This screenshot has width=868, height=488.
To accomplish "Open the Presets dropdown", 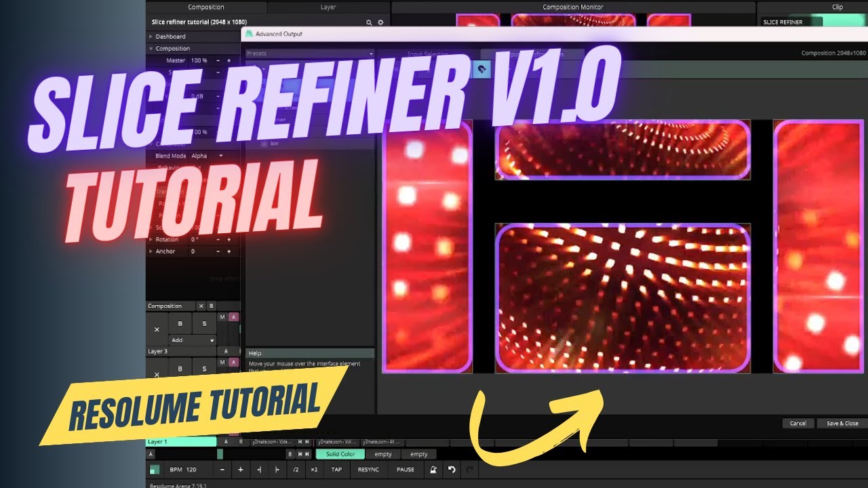I will click(x=309, y=54).
